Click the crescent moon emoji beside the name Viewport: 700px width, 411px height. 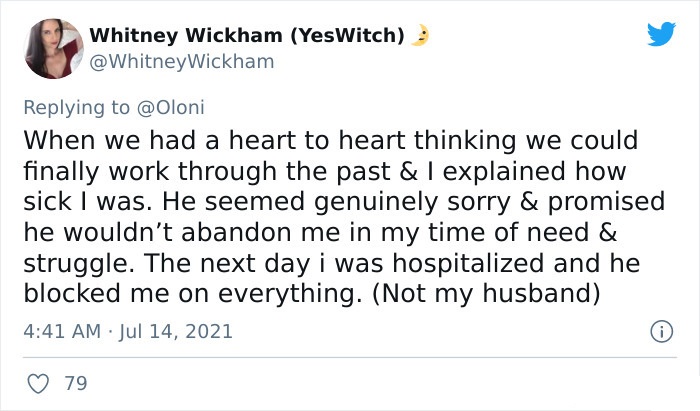pyautogui.click(x=420, y=35)
